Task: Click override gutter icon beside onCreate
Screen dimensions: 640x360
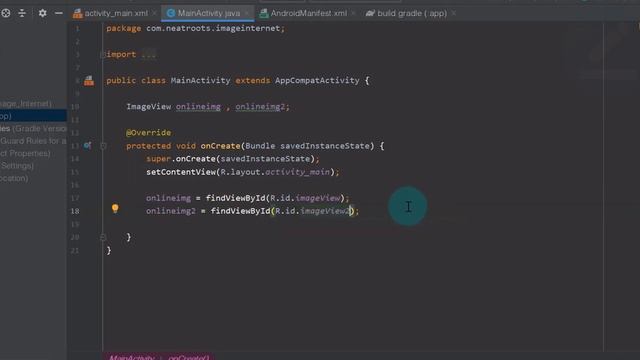Action: 87,145
